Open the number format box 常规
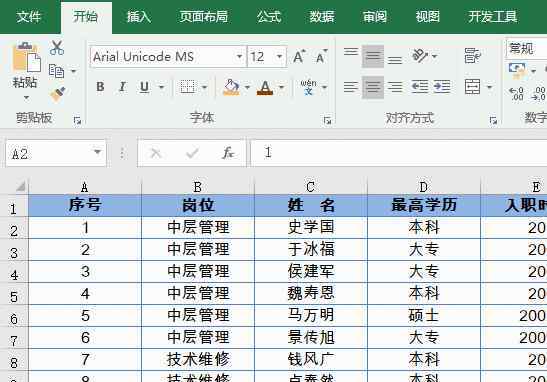Image resolution: width=547 pixels, height=382 pixels. 526,49
